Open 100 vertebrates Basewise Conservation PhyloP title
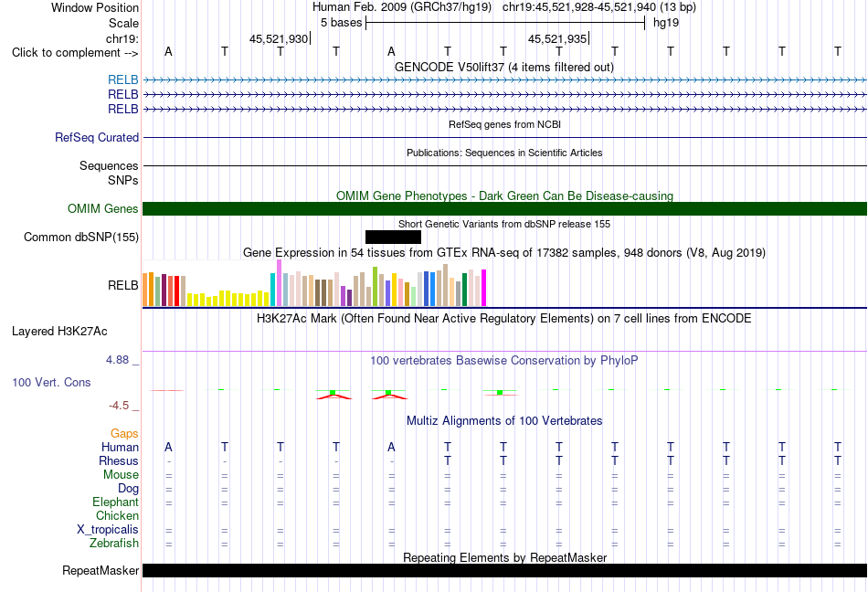 point(504,361)
